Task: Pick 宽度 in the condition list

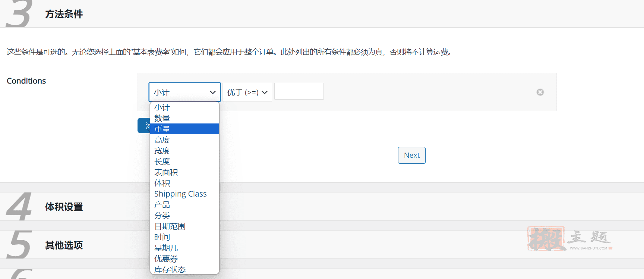Action: point(184,151)
